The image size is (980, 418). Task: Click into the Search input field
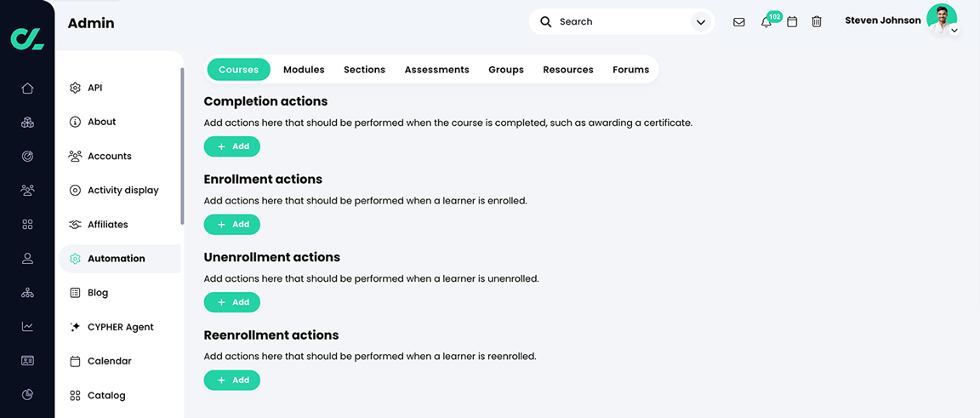pos(621,22)
